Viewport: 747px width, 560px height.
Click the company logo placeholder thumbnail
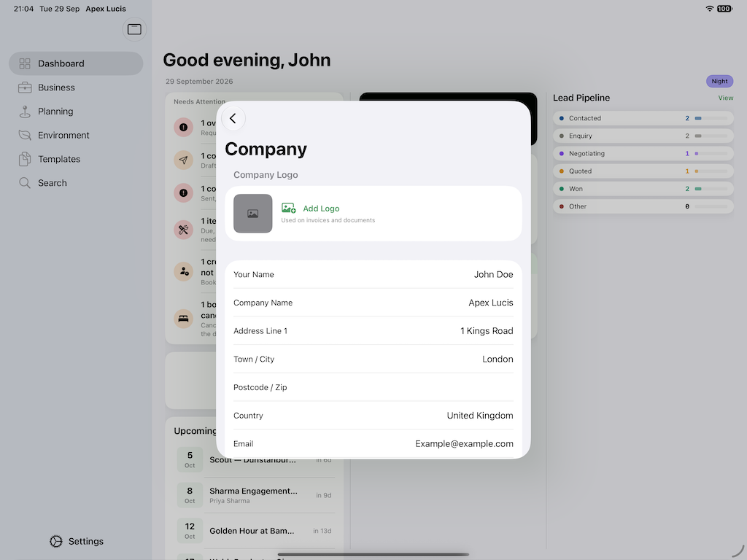(x=253, y=214)
